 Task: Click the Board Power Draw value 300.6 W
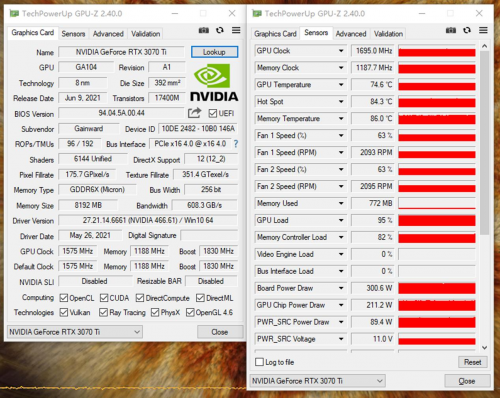373,288
